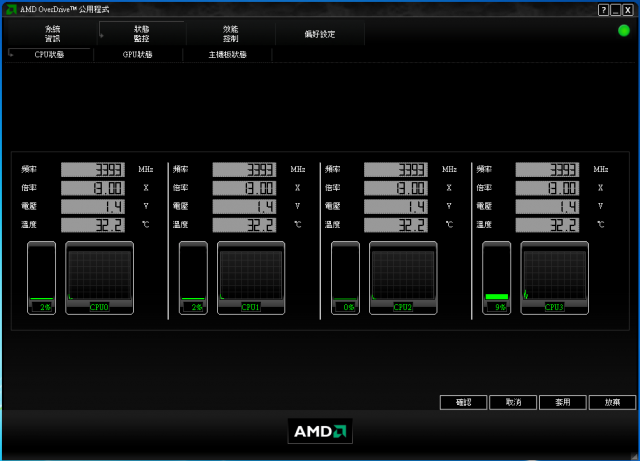Screen dimensions: 640x461
Task: Click the CPU2 usage level bar
Action: [345, 278]
